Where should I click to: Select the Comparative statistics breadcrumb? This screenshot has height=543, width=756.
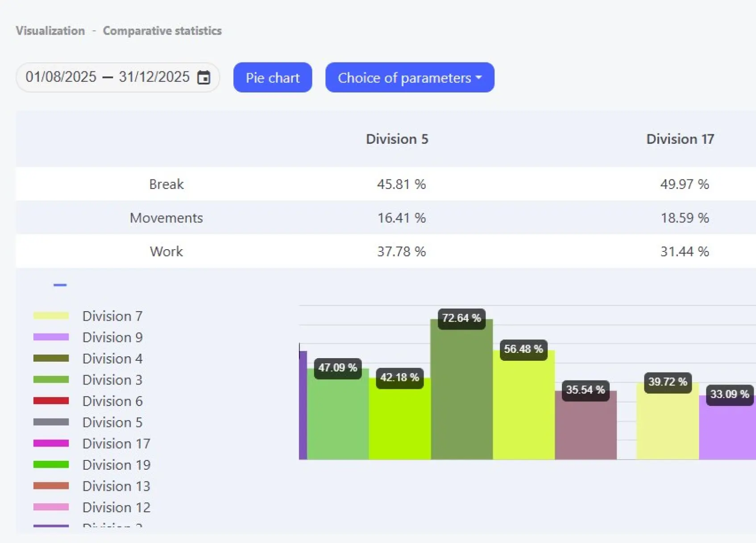pyautogui.click(x=162, y=31)
